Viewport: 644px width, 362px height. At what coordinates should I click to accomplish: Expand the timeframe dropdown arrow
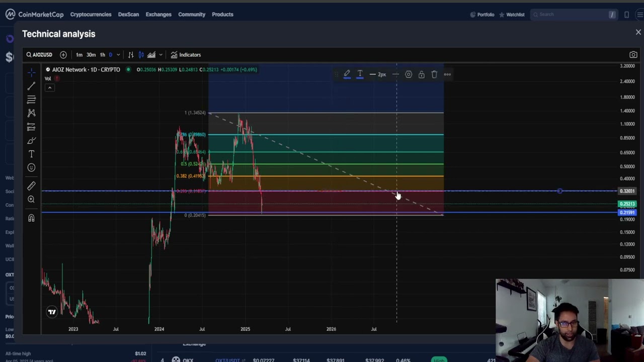118,55
